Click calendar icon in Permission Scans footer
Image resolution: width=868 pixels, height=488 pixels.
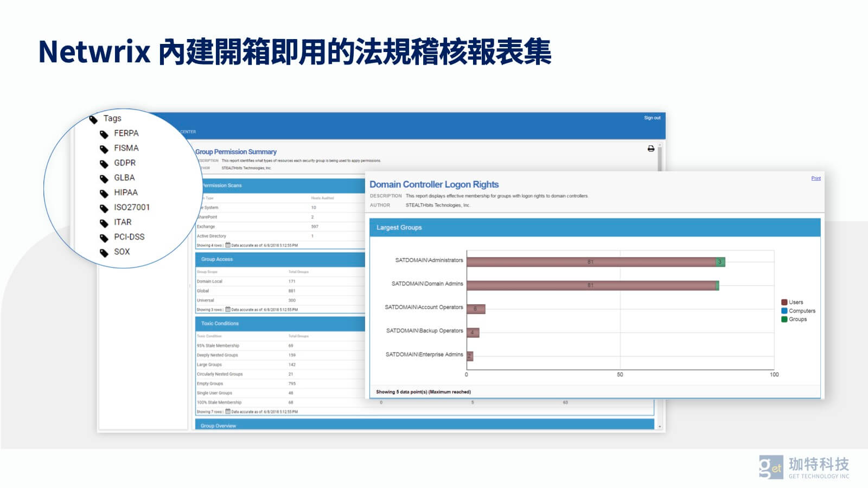click(x=228, y=245)
